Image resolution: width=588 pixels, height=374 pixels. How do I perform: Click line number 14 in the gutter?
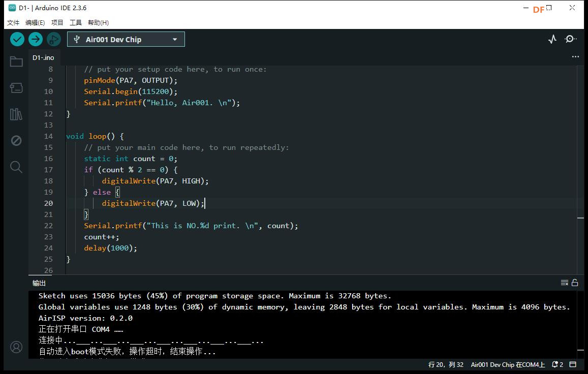tap(48, 136)
